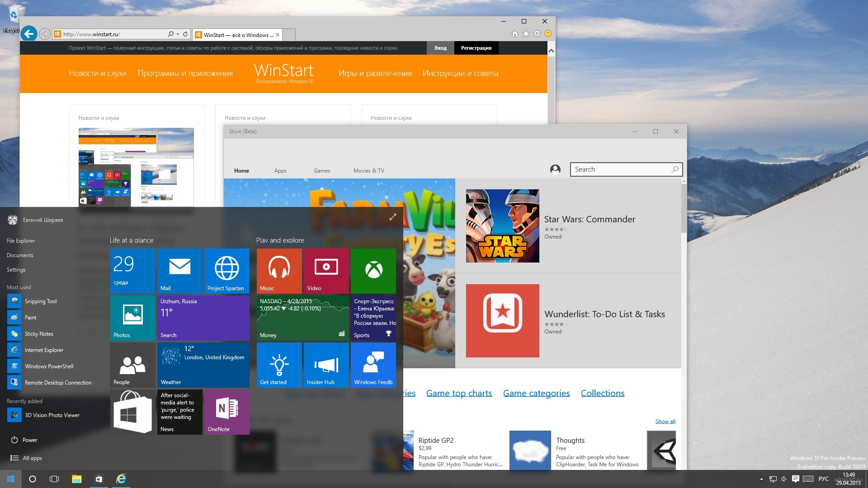Viewport: 868px width, 488px height.
Task: Open Task View on taskbar
Action: (x=54, y=479)
